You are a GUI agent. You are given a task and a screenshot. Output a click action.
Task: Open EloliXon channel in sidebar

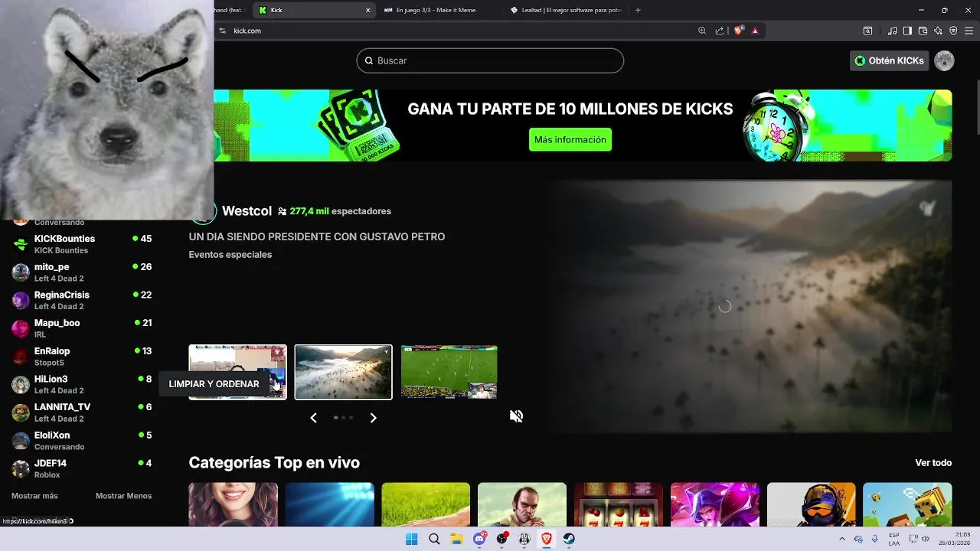[80, 441]
